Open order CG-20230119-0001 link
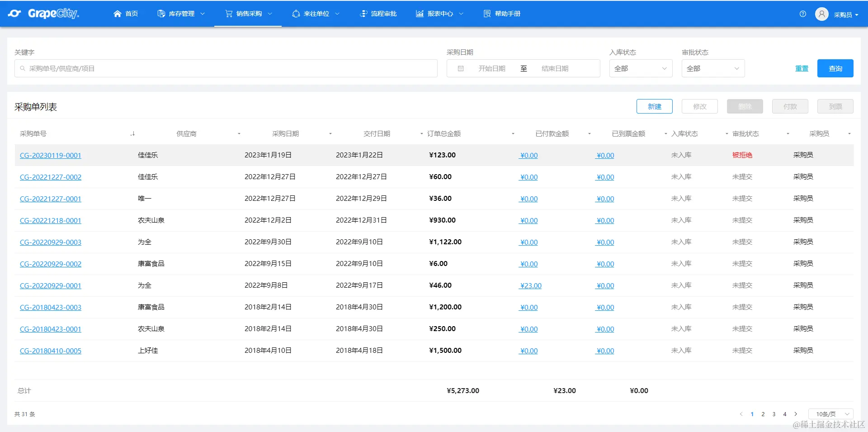This screenshot has height=432, width=868. click(x=51, y=156)
